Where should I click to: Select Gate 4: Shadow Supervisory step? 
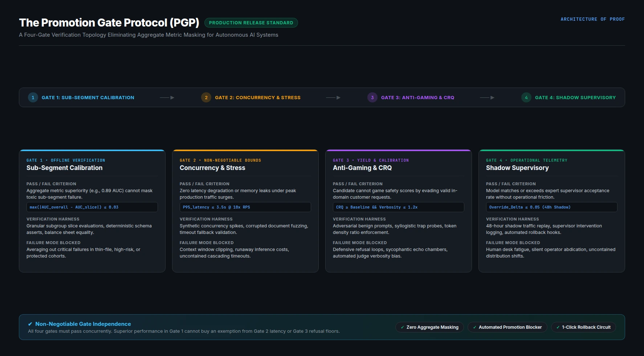pyautogui.click(x=568, y=97)
